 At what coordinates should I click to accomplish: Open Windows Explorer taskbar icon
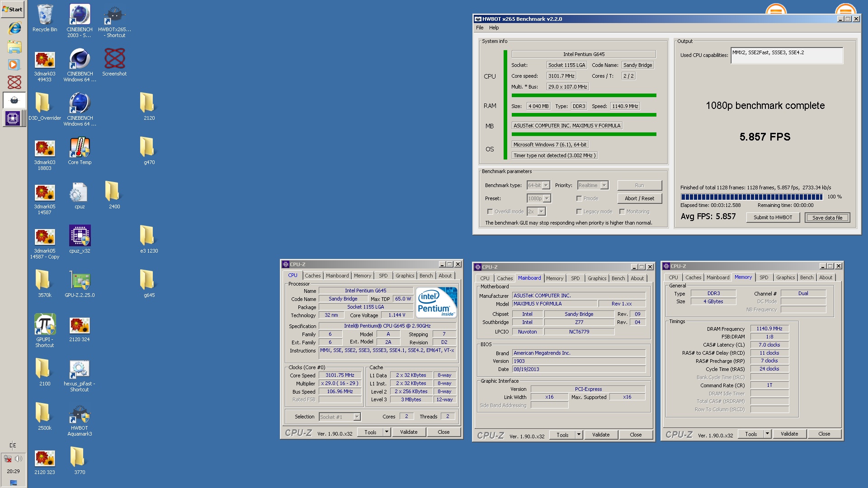point(14,47)
